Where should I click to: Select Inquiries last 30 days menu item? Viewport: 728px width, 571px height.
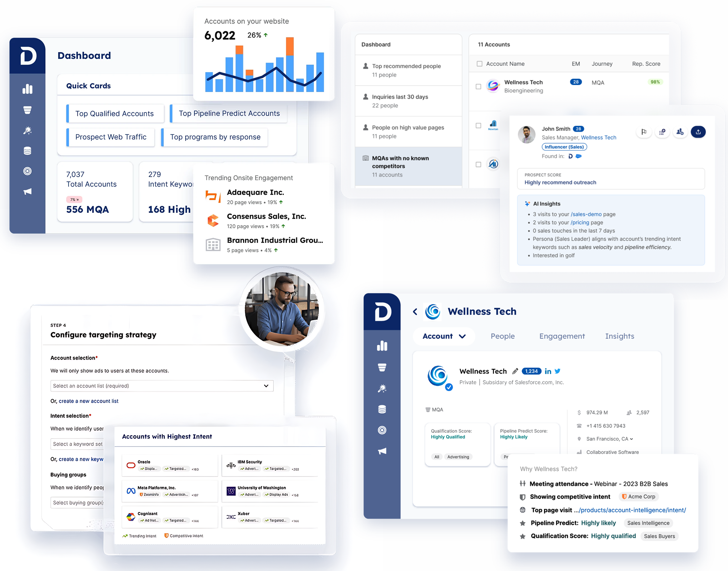[x=409, y=101]
